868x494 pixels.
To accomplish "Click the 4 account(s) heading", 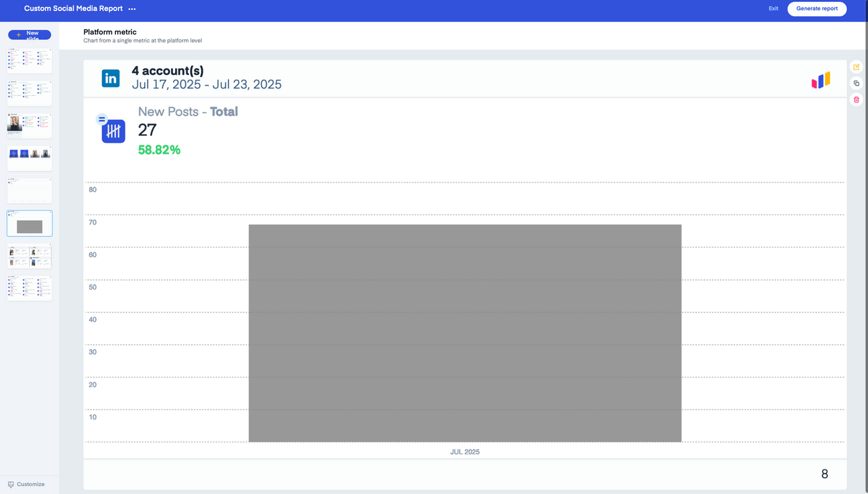I will [167, 71].
